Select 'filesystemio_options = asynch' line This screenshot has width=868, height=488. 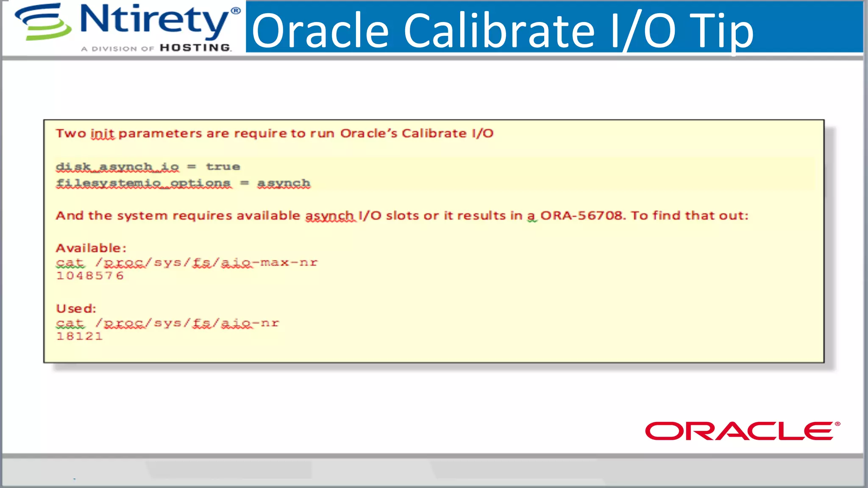pyautogui.click(x=183, y=183)
